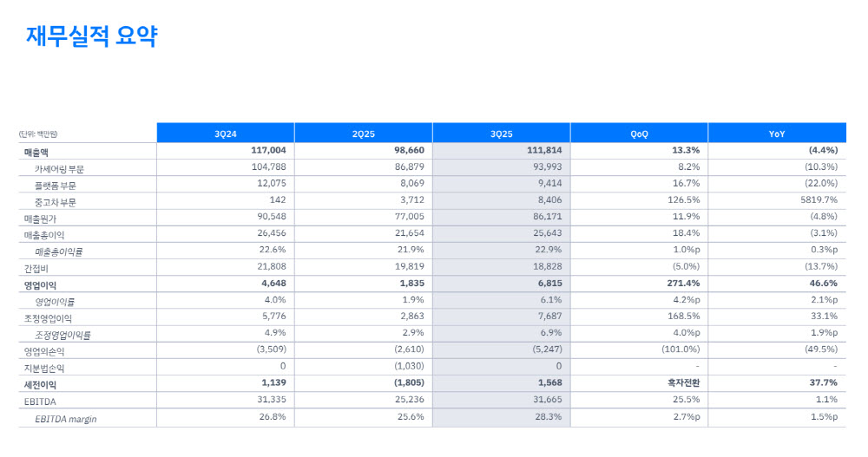Select the 3Q25 column header

501,134
